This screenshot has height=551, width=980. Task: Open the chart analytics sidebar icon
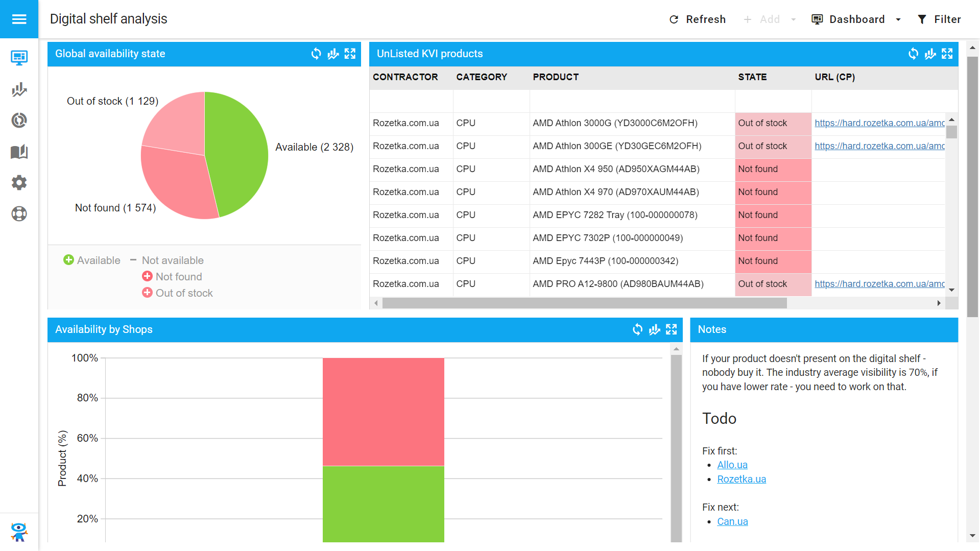tap(19, 89)
